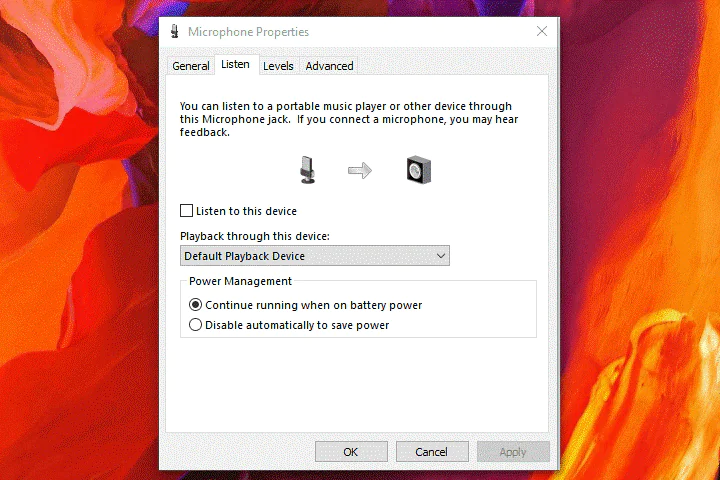Image resolution: width=720 pixels, height=480 pixels.
Task: Click the Power Management group label
Action: point(240,281)
